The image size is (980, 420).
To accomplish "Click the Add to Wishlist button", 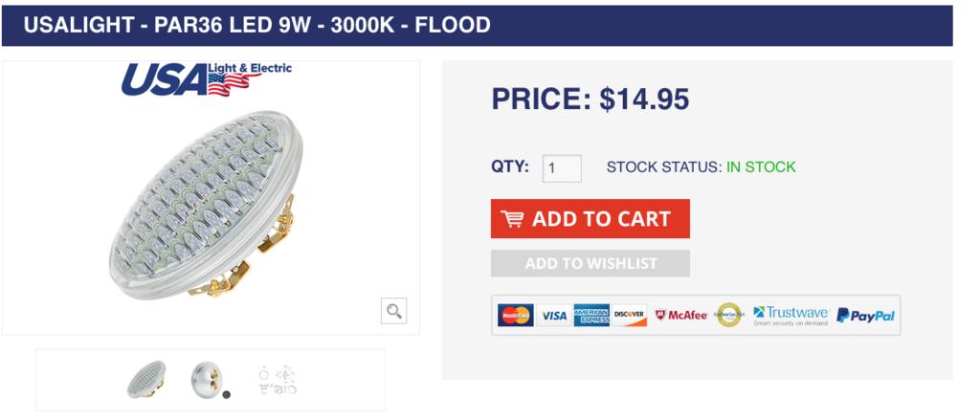I will [x=590, y=263].
